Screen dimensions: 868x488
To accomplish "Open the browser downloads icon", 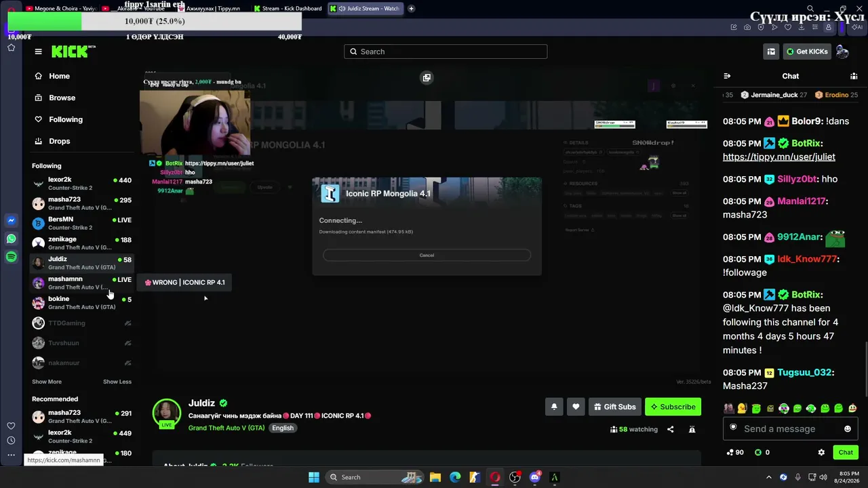I will click(802, 27).
